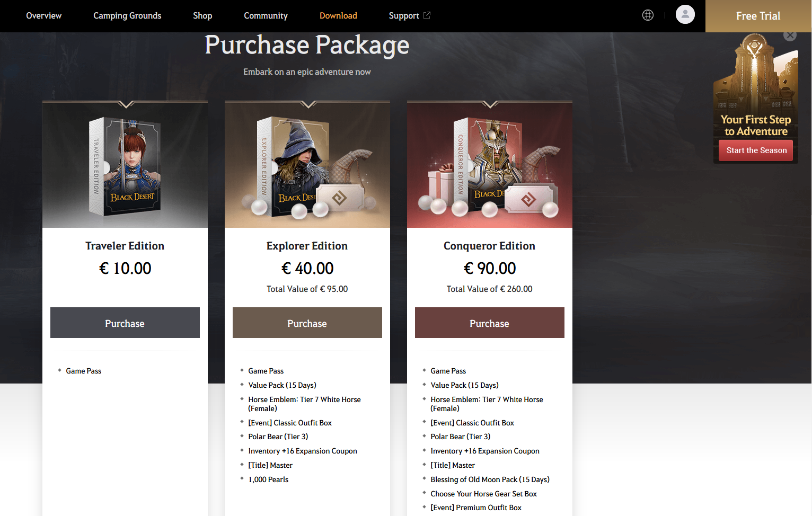Click the Conqueror Edition title

pyautogui.click(x=489, y=246)
